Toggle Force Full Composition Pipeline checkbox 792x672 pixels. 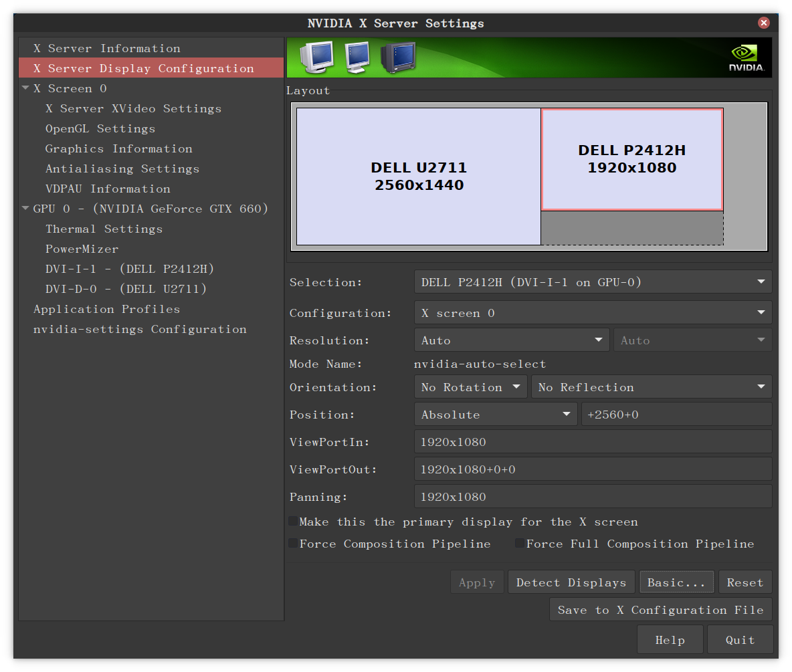(x=519, y=543)
